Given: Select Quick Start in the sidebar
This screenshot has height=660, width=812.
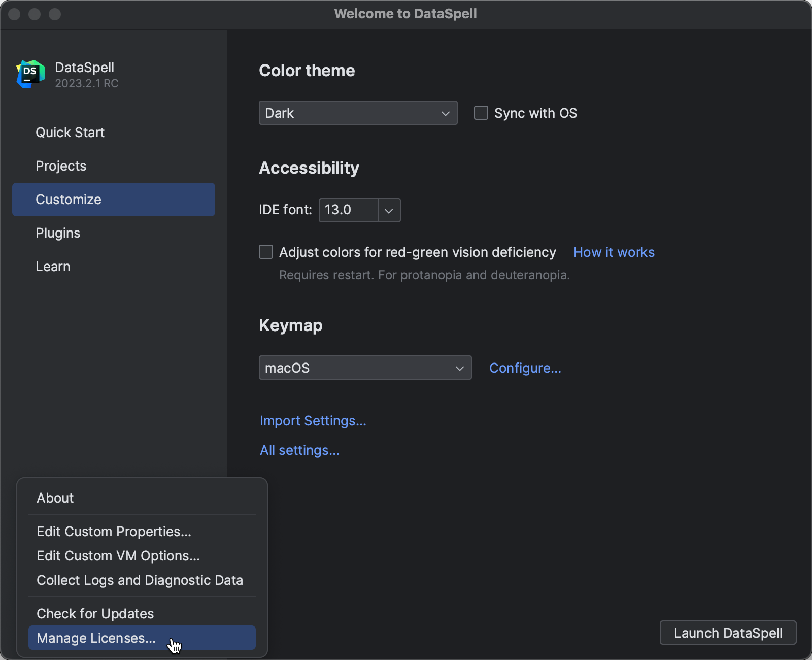Looking at the screenshot, I should (x=70, y=133).
